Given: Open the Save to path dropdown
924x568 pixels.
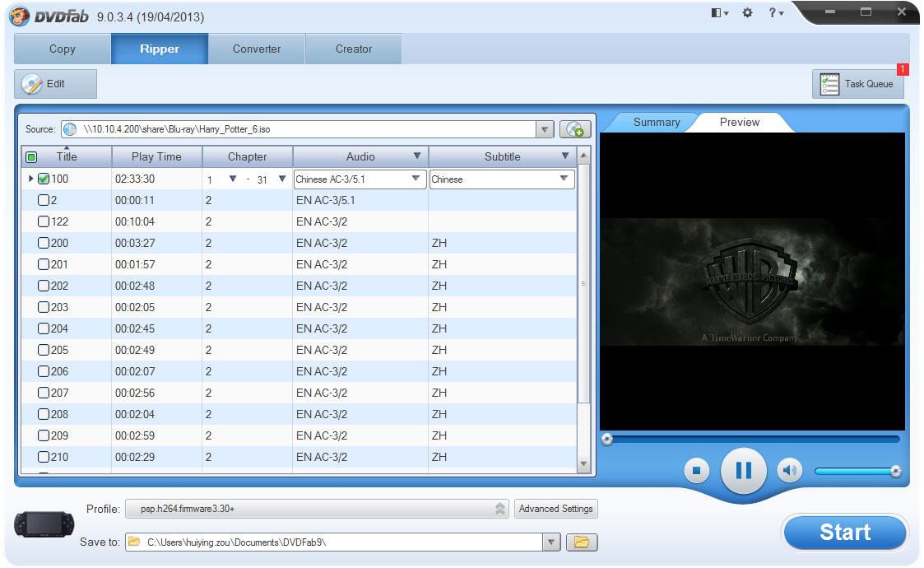Looking at the screenshot, I should [551, 542].
